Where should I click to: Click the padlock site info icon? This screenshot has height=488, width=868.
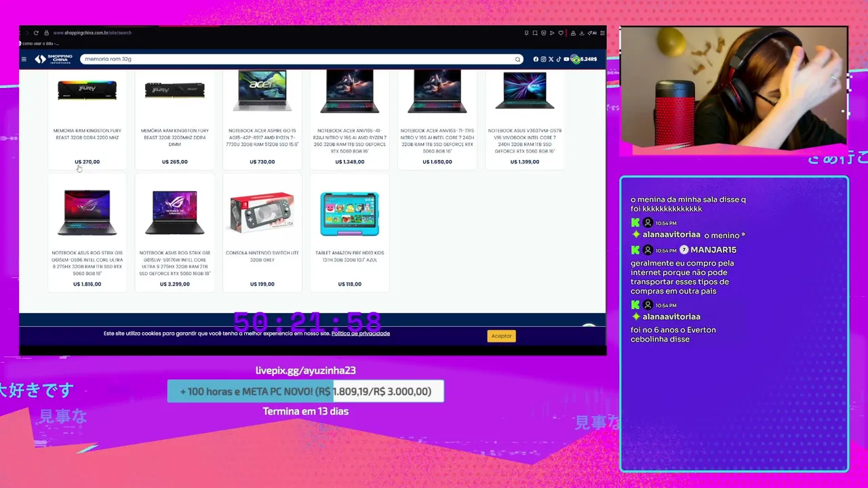point(46,33)
